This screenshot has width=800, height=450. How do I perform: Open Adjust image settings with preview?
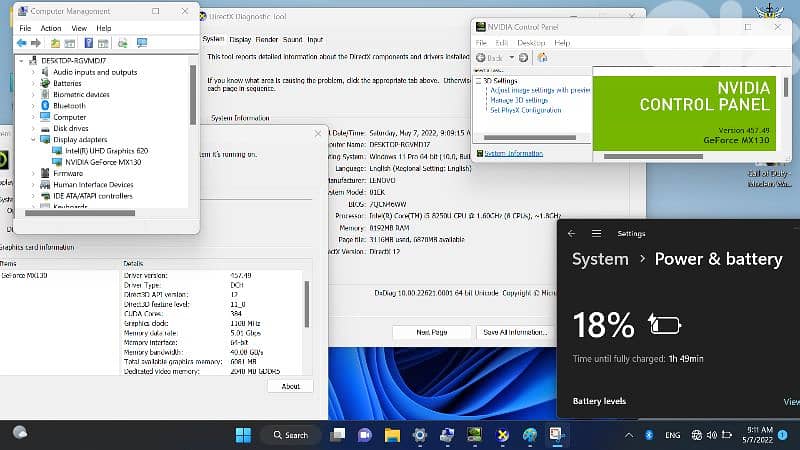coord(540,90)
